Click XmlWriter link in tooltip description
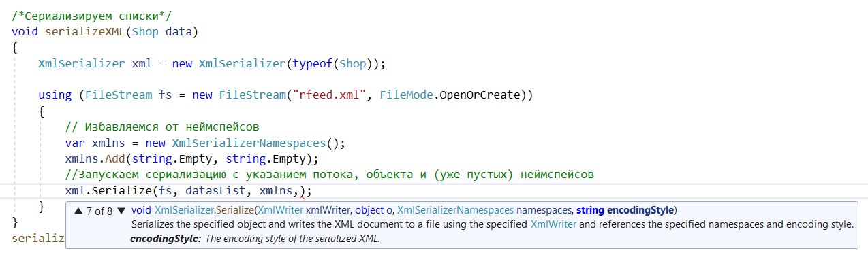This screenshot has height=255, width=868. point(553,224)
